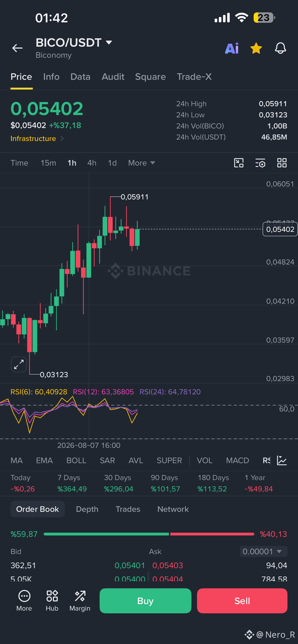Tap the 24h Vol(USDT) value 46,85M
The image size is (298, 644).
(274, 137)
